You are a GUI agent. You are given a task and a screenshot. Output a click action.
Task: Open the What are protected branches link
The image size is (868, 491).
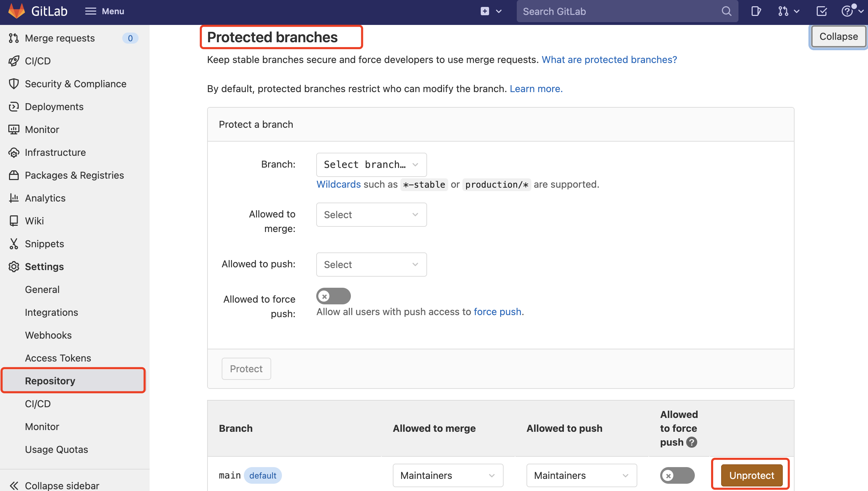(609, 60)
